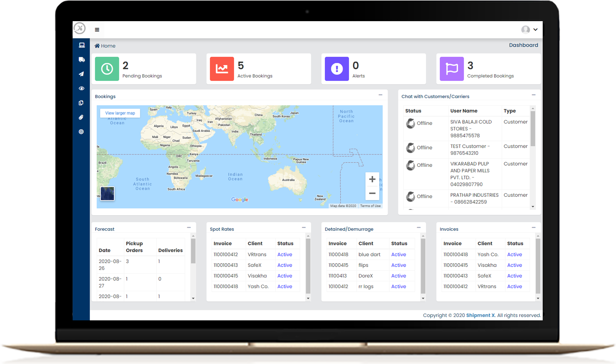Viewport: 616px width, 364px height.
Task: Click the Detained/Demurrage scrollbar thumb
Action: click(x=423, y=266)
